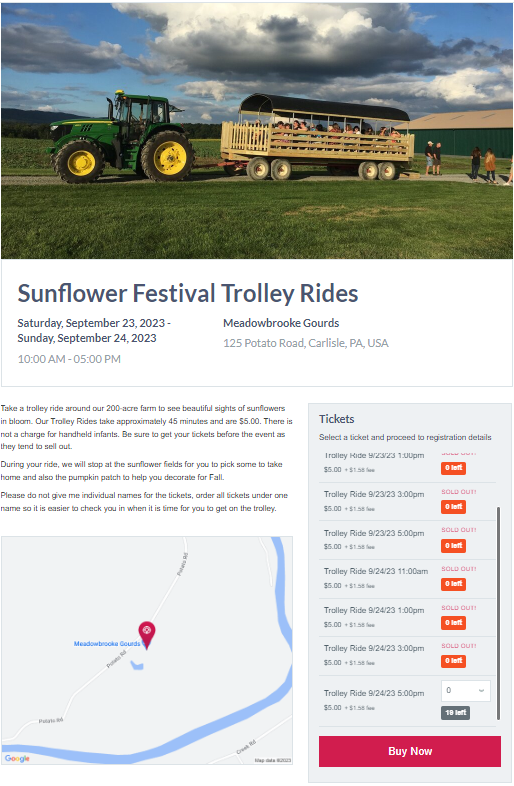Click 0 left badge for 9/24/23 3:00pm ride
Viewport: 514px width, 786px height.
click(x=453, y=661)
